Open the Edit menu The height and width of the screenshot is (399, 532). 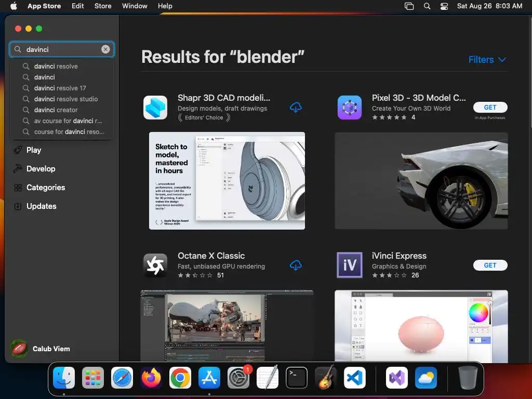(x=78, y=6)
